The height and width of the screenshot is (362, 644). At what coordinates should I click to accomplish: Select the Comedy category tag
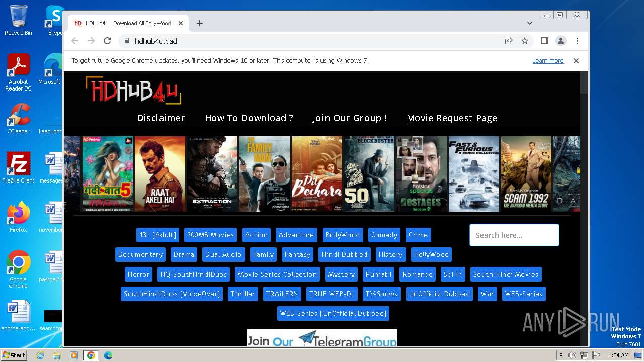(x=384, y=235)
